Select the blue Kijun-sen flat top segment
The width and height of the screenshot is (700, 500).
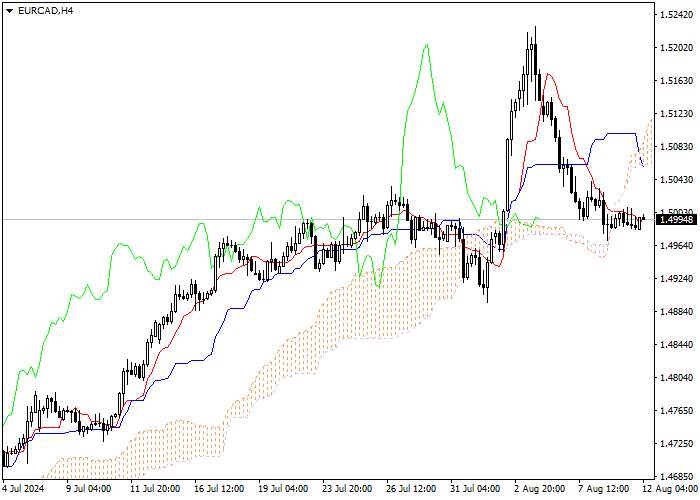coord(621,133)
